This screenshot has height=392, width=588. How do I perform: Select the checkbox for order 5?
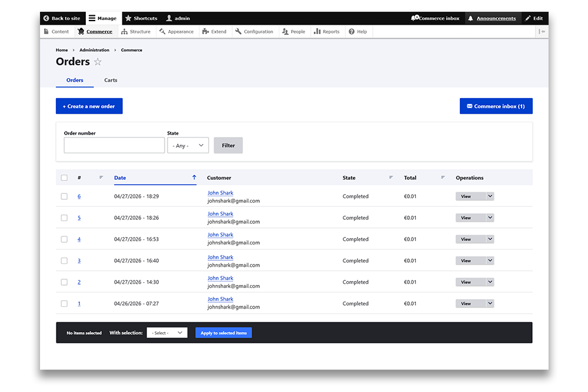click(x=64, y=217)
